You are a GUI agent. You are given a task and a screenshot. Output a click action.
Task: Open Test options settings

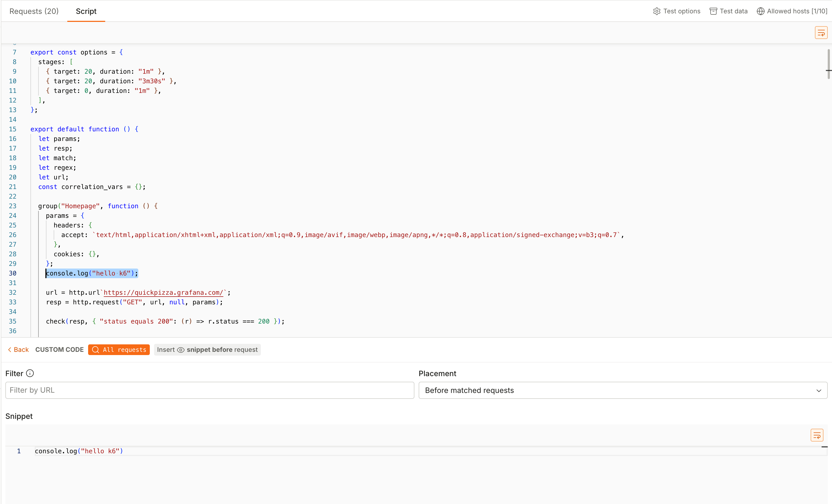(x=677, y=11)
